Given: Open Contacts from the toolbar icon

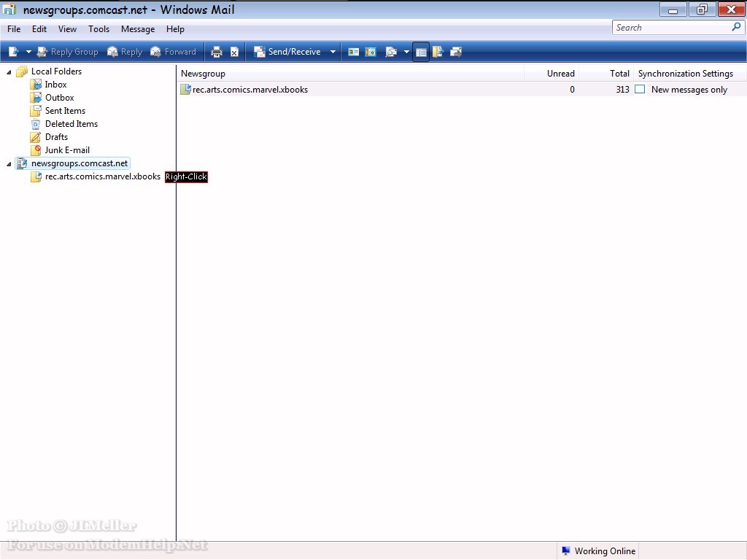Looking at the screenshot, I should point(354,52).
